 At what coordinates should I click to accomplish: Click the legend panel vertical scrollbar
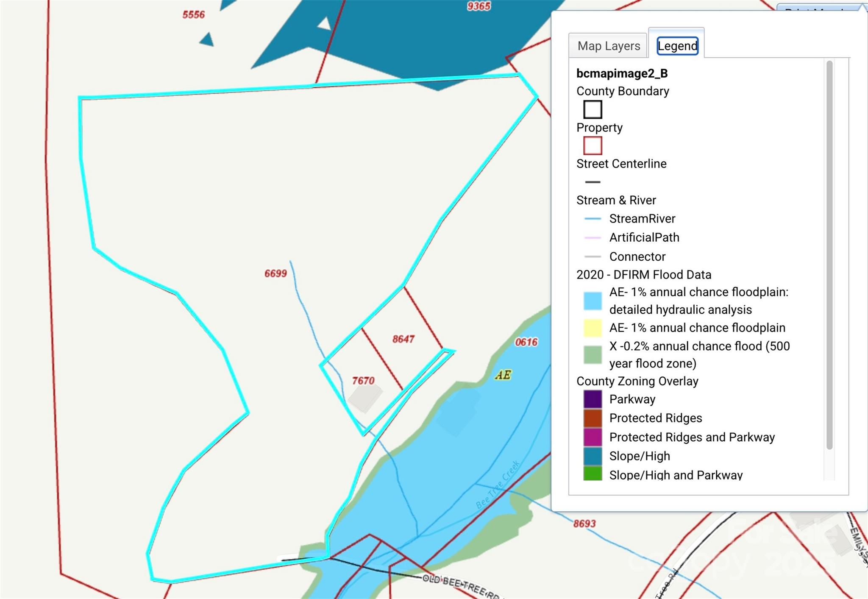tap(829, 254)
